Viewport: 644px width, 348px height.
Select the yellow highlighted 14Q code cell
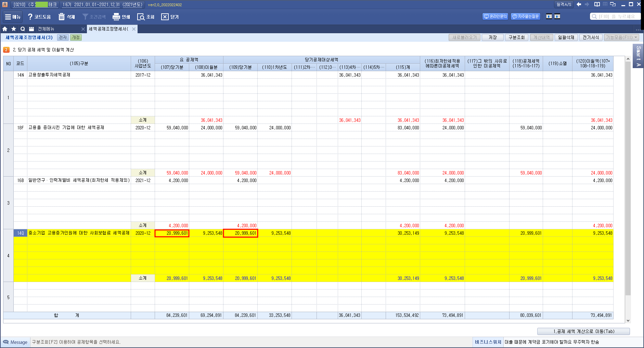point(21,233)
